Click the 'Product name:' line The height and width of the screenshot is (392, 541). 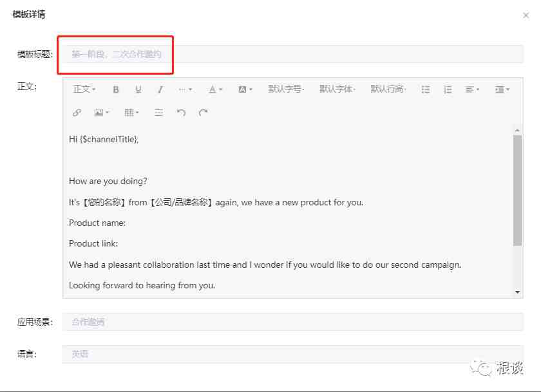pos(97,223)
